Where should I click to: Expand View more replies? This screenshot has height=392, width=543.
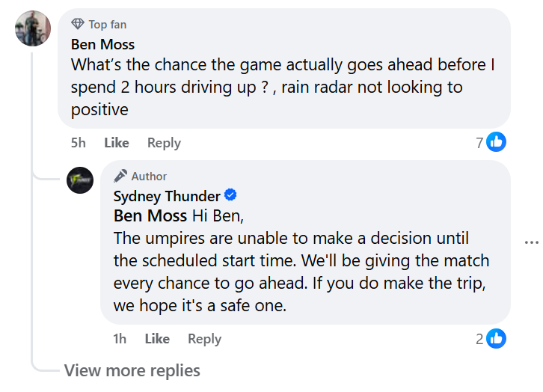(x=132, y=370)
